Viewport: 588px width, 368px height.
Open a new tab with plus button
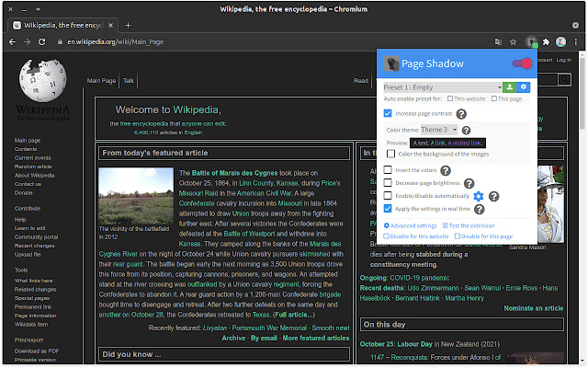pyautogui.click(x=128, y=25)
